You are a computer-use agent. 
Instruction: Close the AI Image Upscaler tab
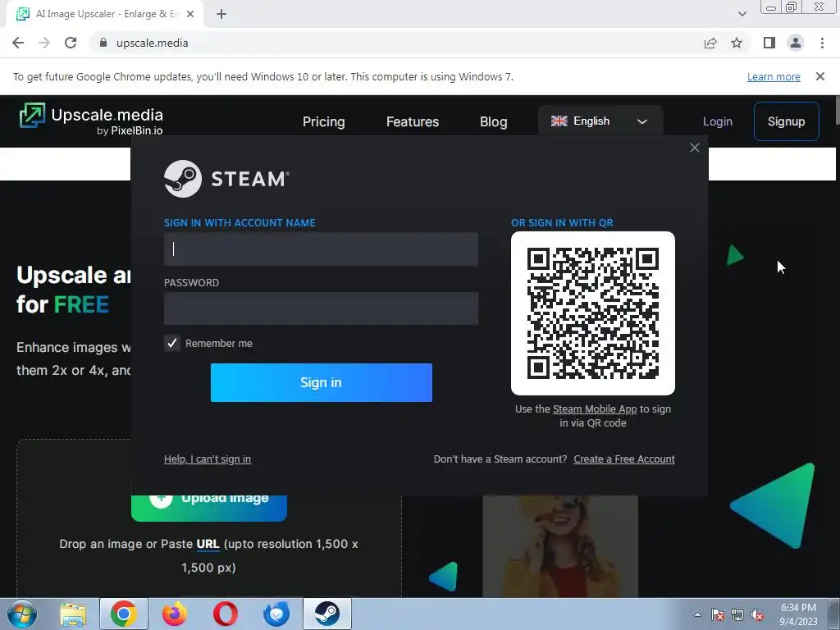[x=190, y=14]
